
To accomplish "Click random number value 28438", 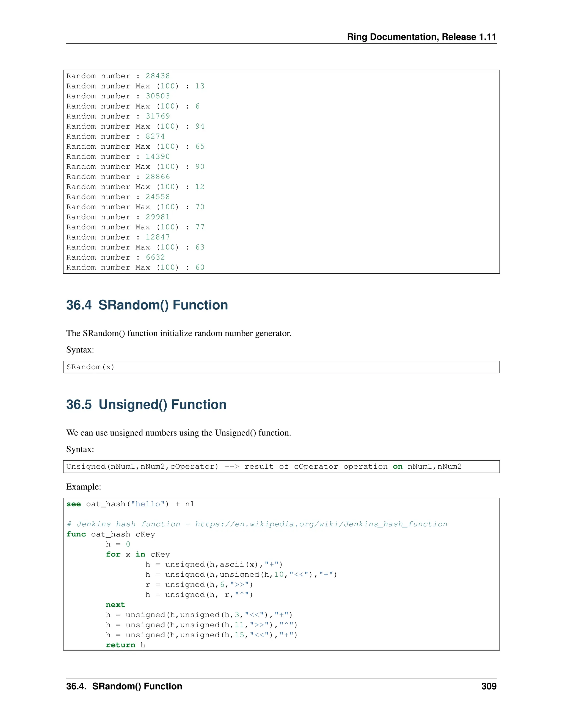I will 158,76.
